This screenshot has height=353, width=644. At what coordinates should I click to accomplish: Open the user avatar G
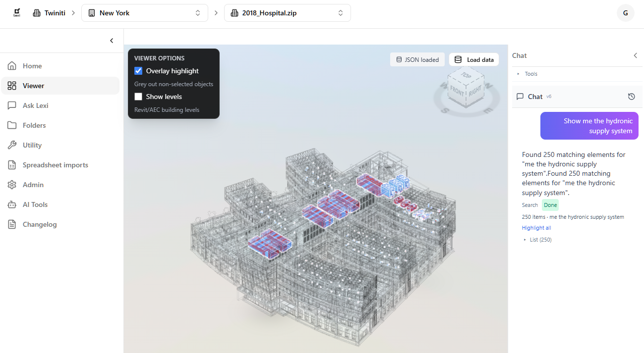click(x=625, y=13)
